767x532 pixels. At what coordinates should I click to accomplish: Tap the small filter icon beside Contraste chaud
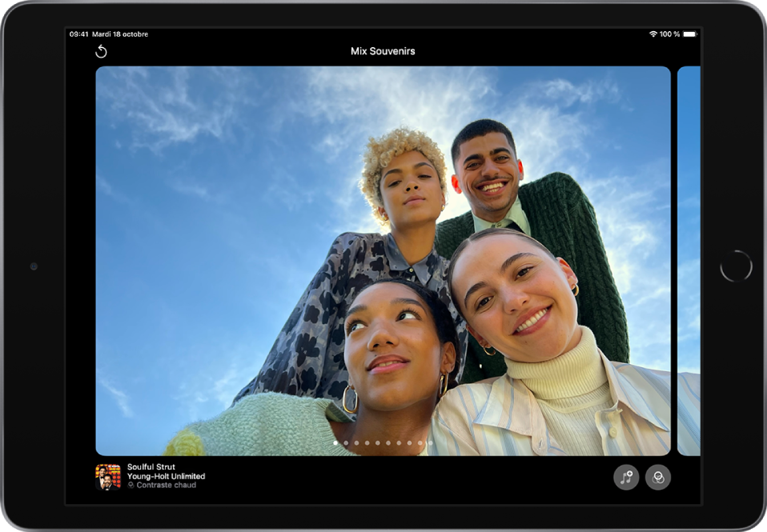[x=131, y=486]
